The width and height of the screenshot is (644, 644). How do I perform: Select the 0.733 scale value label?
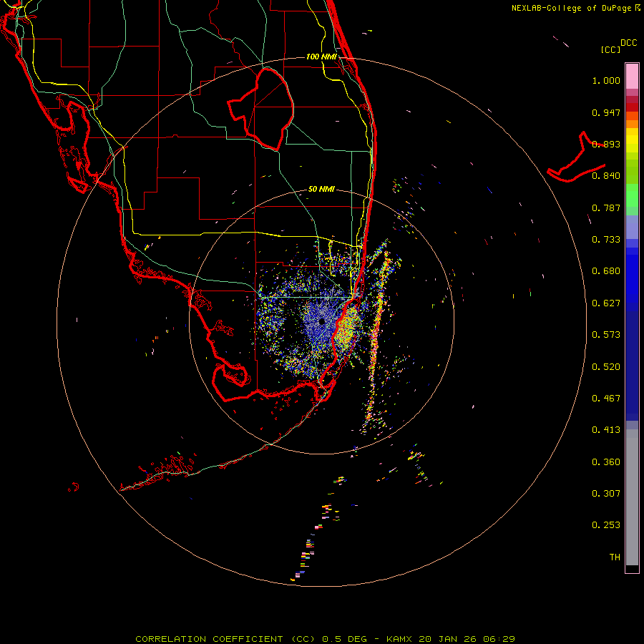pyautogui.click(x=606, y=240)
